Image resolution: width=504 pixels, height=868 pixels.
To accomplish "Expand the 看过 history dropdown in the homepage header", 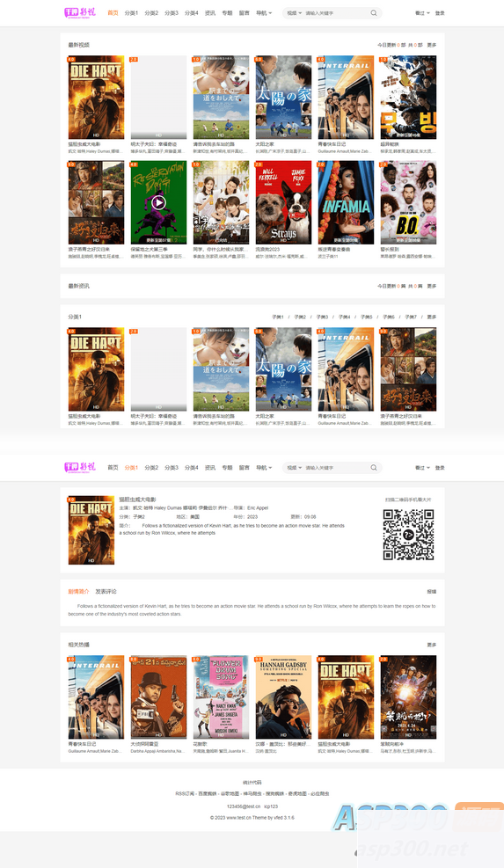I will pos(422,12).
